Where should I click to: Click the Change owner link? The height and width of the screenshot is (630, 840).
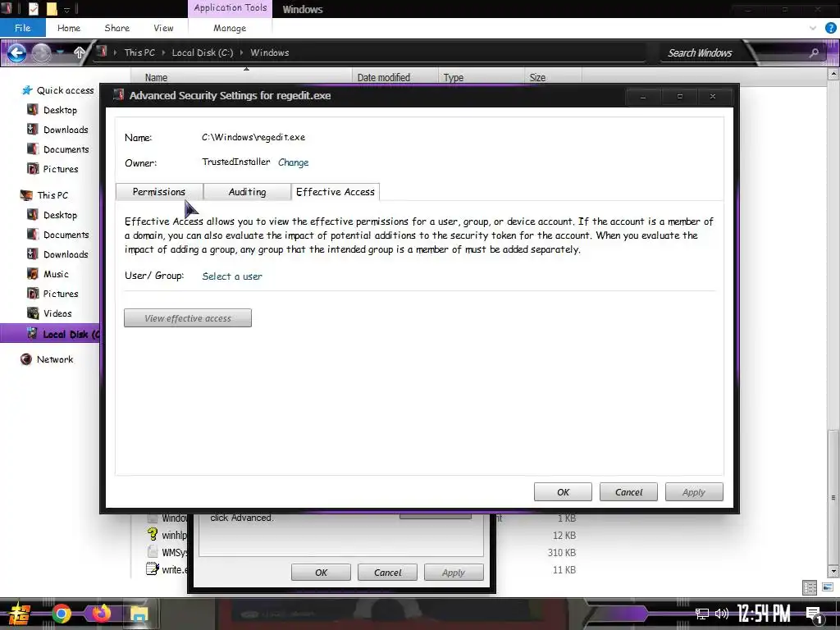(x=293, y=162)
